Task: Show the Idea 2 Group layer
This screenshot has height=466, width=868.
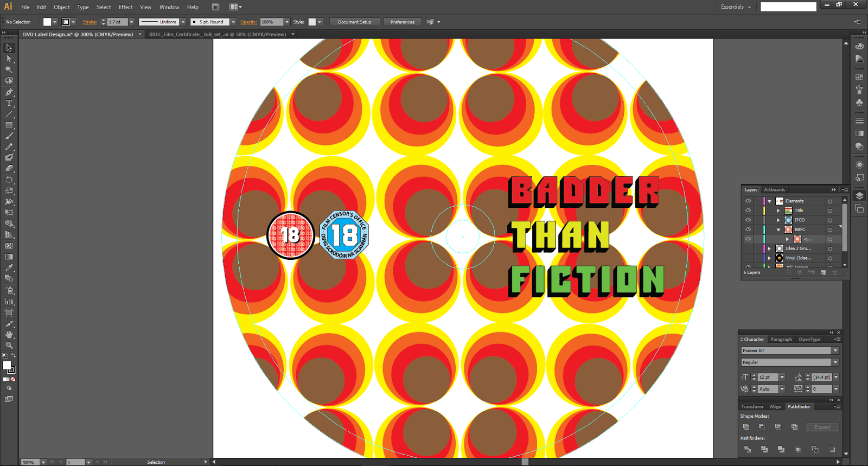Action: coord(748,248)
